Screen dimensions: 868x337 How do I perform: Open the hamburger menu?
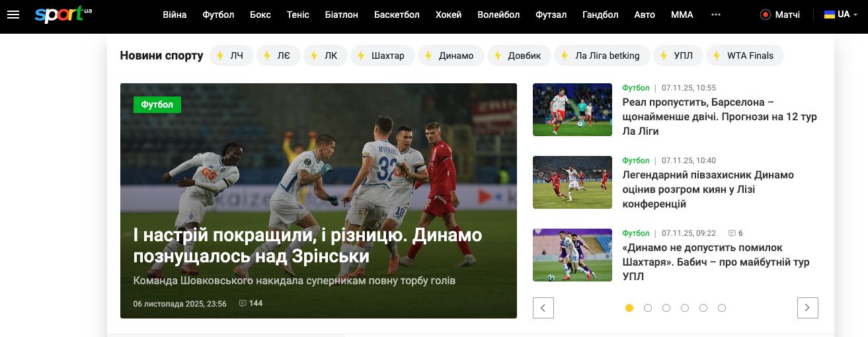[x=13, y=15]
